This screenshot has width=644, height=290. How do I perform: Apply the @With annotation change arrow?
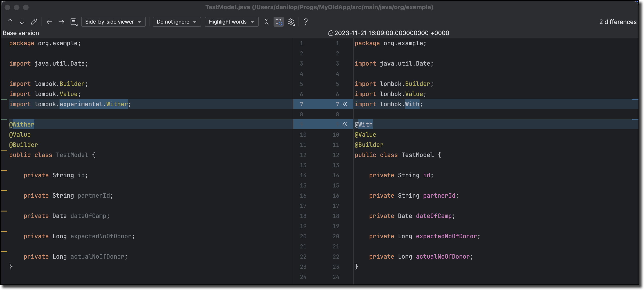click(345, 124)
